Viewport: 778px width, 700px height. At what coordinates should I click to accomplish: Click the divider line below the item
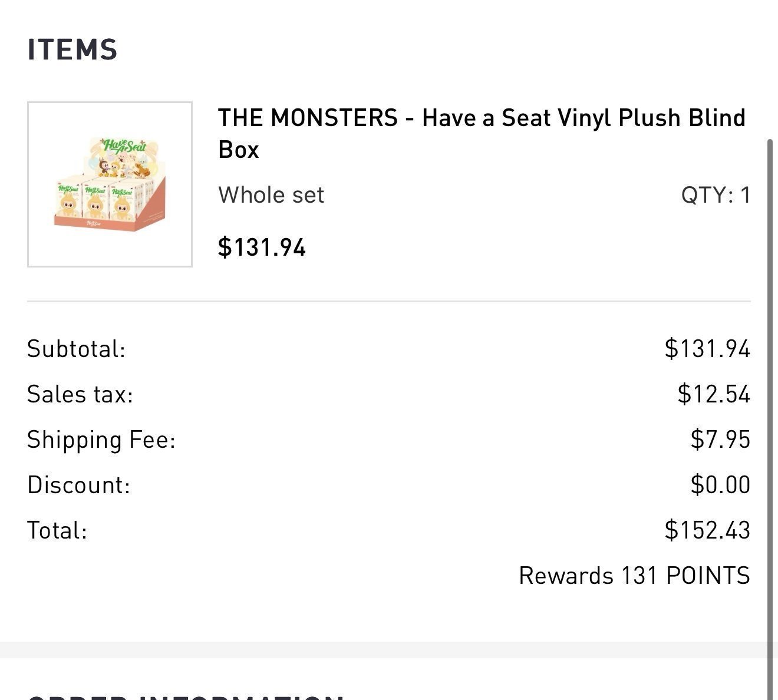pyautogui.click(x=389, y=301)
